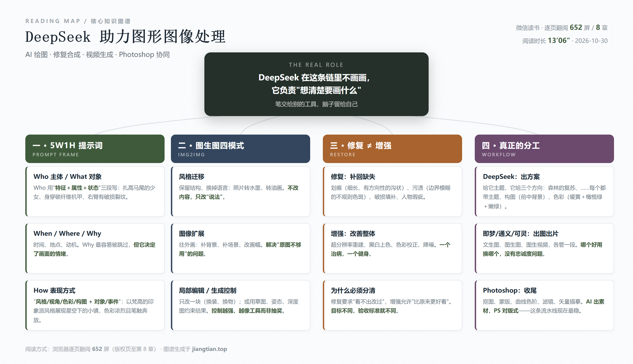Select the green header '一 · 5W1H 提示词'

[x=95, y=149]
